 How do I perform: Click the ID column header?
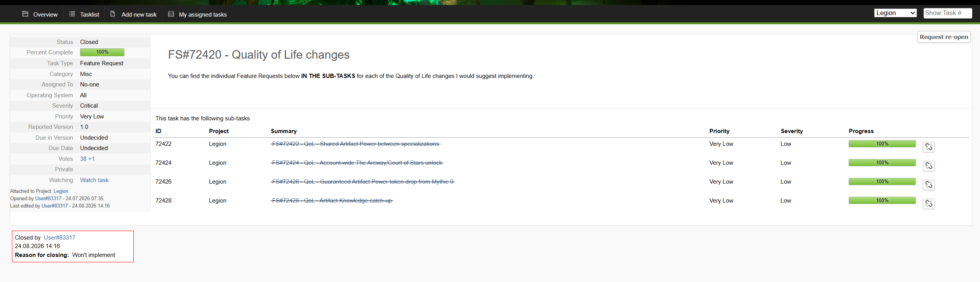158,131
